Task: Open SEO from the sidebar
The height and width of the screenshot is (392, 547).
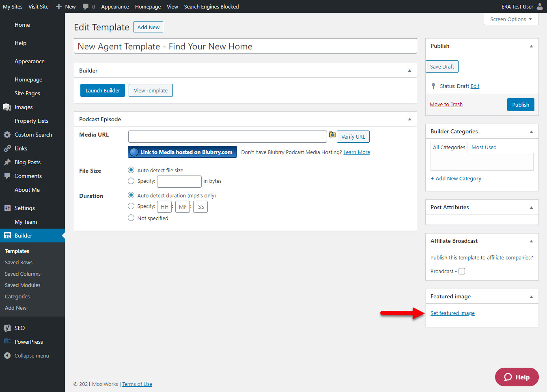Action: [x=19, y=328]
